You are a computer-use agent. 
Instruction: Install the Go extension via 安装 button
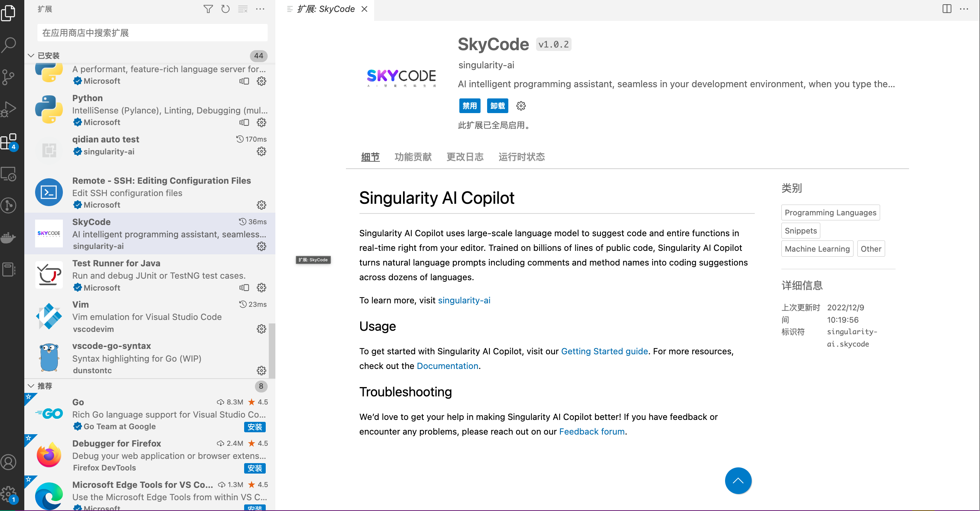[x=255, y=427]
